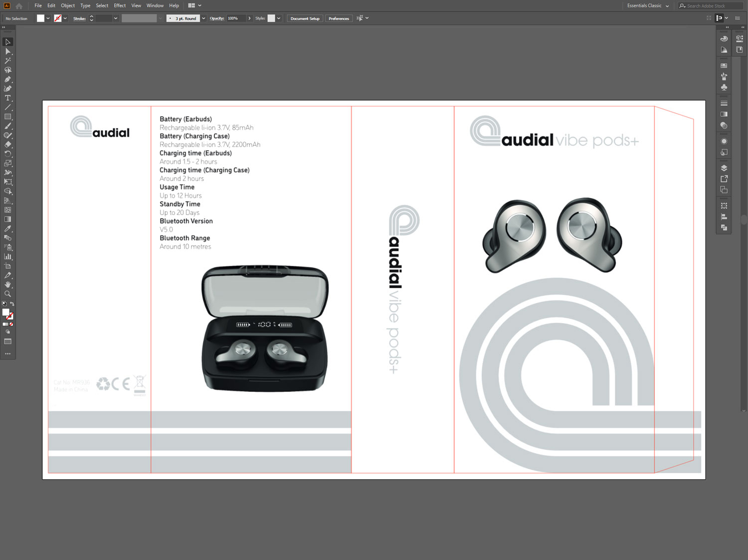Choose the Rectangle tool
748x560 pixels.
click(7, 117)
